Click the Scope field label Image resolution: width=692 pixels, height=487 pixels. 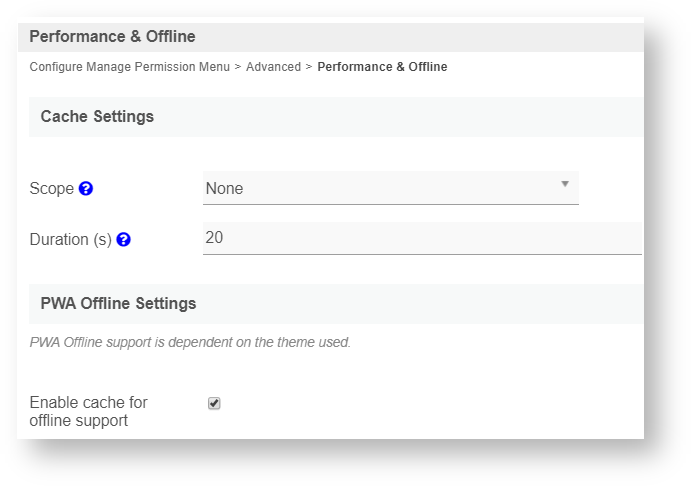tap(52, 188)
